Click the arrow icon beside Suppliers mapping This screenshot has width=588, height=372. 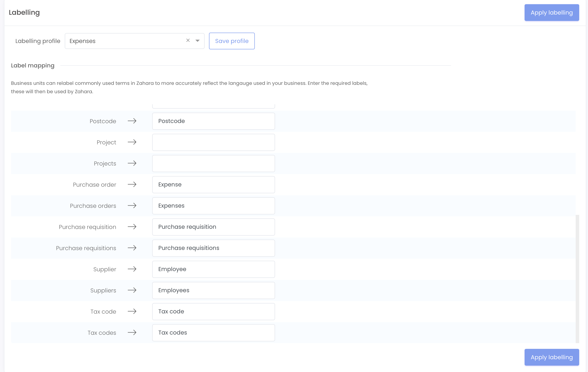click(x=132, y=290)
